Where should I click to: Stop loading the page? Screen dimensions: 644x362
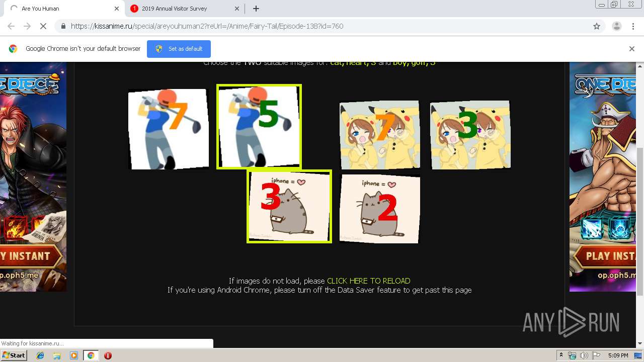pyautogui.click(x=43, y=26)
